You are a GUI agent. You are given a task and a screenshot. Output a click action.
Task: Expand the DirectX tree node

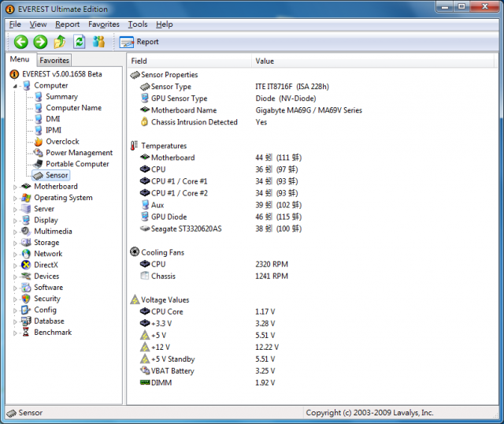[x=15, y=266]
